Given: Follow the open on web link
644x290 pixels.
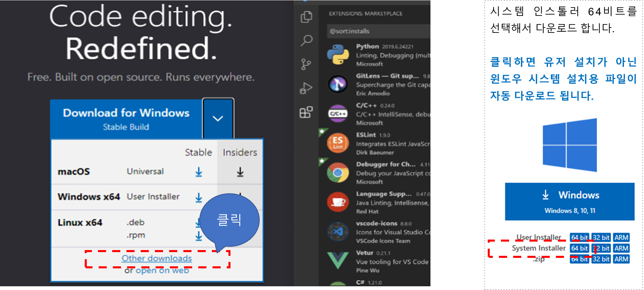Looking at the screenshot, I should pos(162,270).
